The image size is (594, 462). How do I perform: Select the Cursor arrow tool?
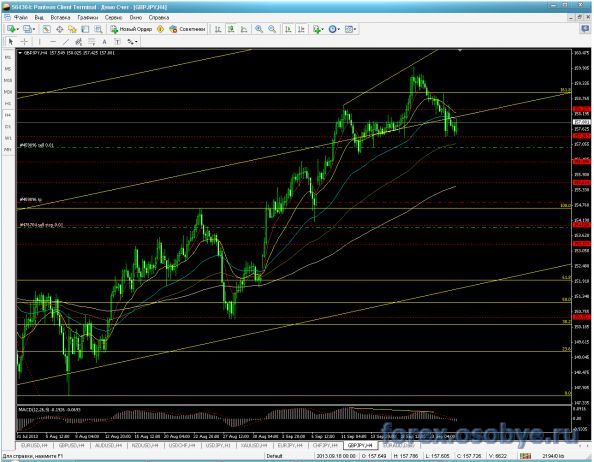(x=11, y=42)
